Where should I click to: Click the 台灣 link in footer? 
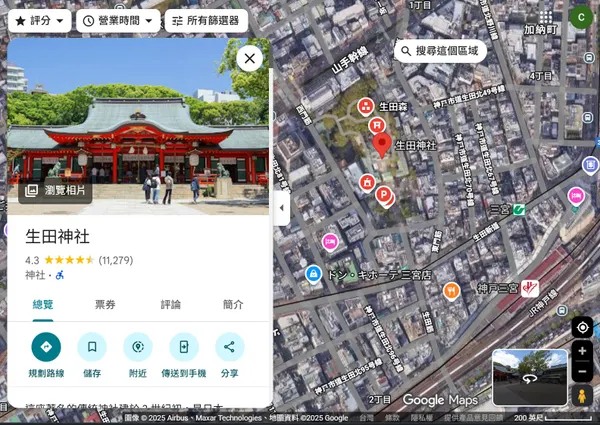click(367, 418)
